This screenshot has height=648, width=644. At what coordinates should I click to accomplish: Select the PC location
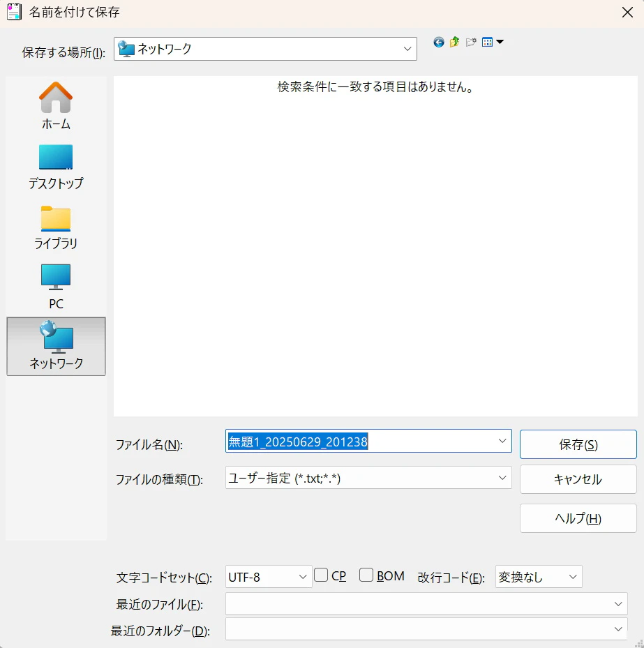tap(56, 287)
